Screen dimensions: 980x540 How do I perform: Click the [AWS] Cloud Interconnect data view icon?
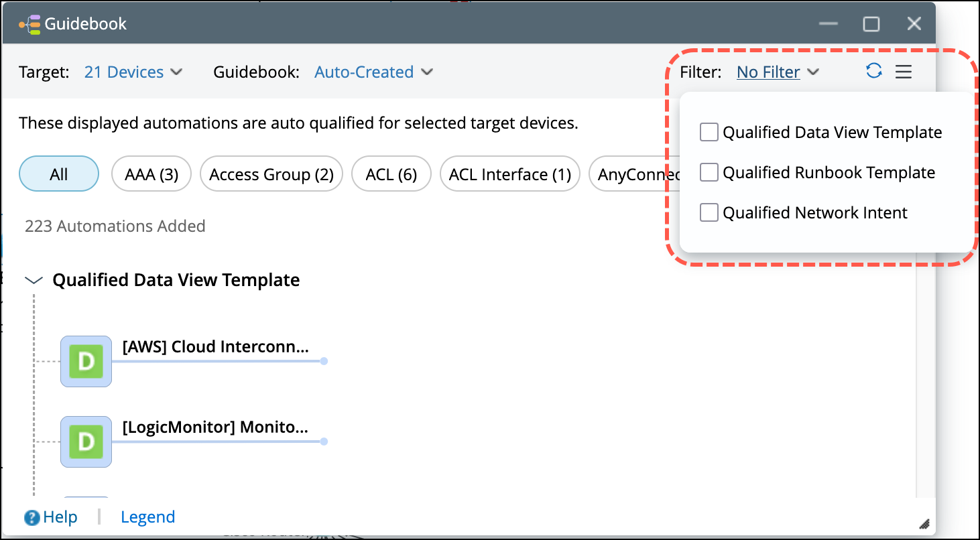point(86,361)
